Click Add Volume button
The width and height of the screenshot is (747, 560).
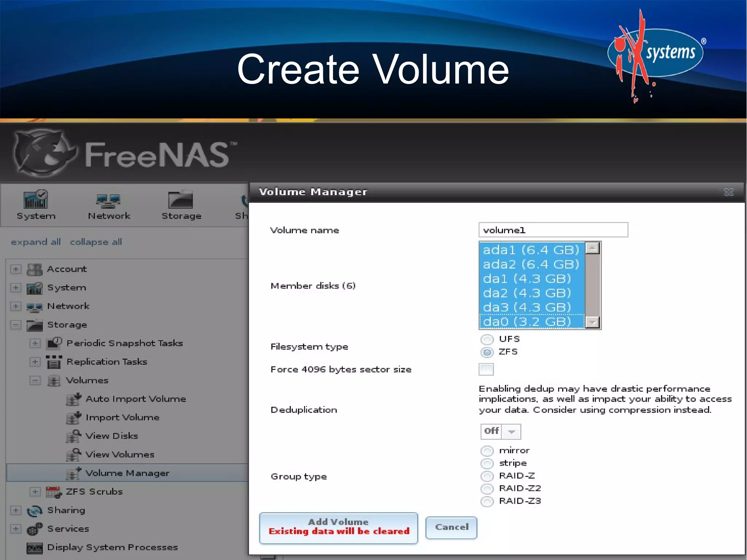click(338, 528)
